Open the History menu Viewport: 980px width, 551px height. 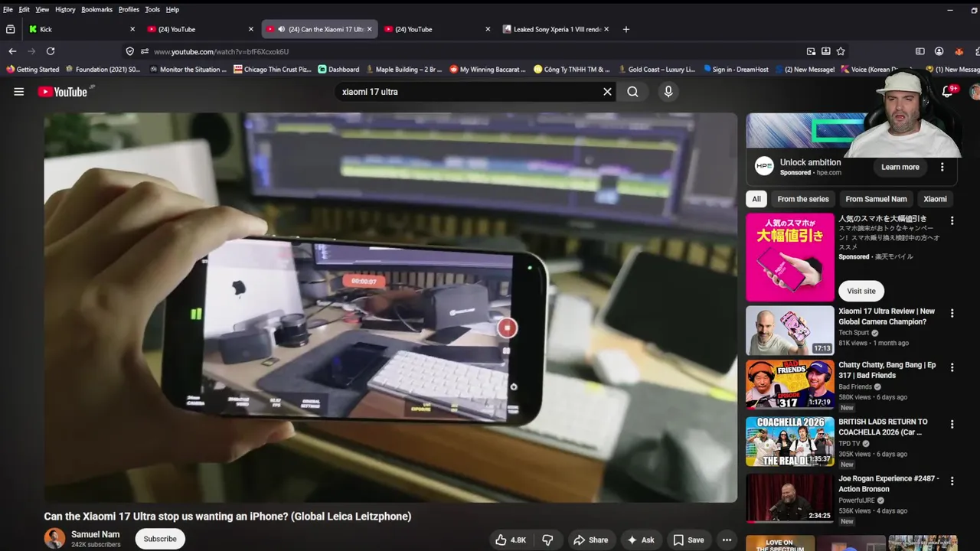[x=65, y=9]
